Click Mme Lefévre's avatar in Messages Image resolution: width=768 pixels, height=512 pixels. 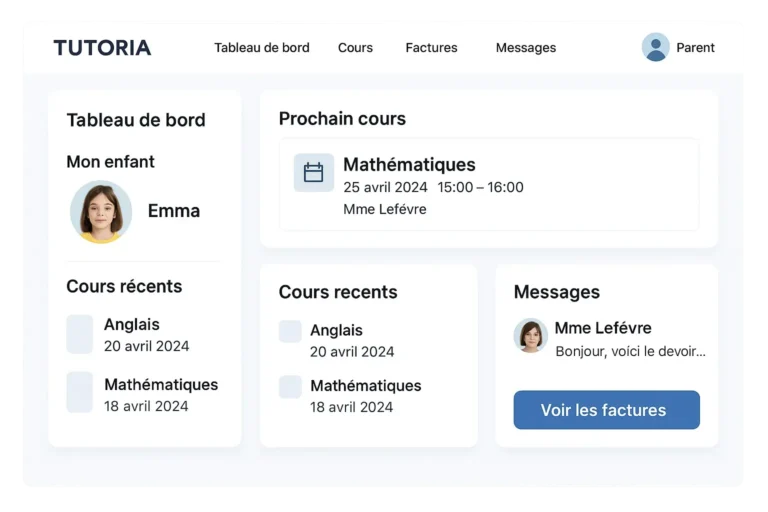(530, 336)
